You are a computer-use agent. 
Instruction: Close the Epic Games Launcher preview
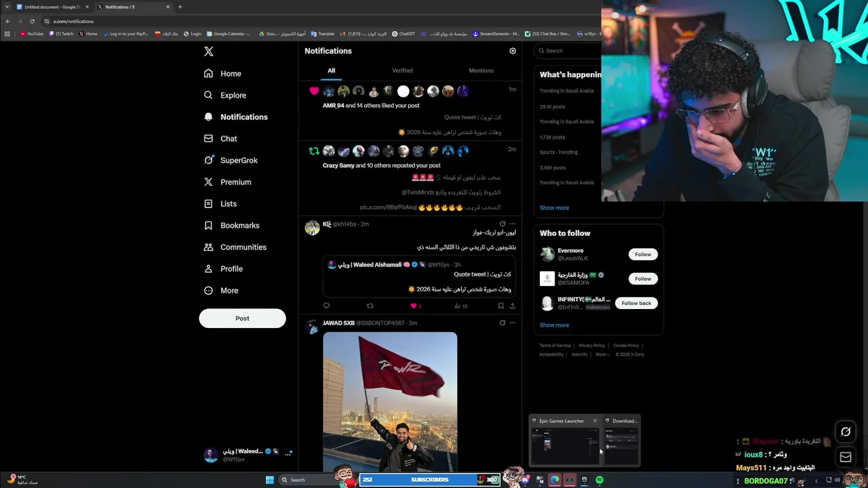tap(595, 421)
